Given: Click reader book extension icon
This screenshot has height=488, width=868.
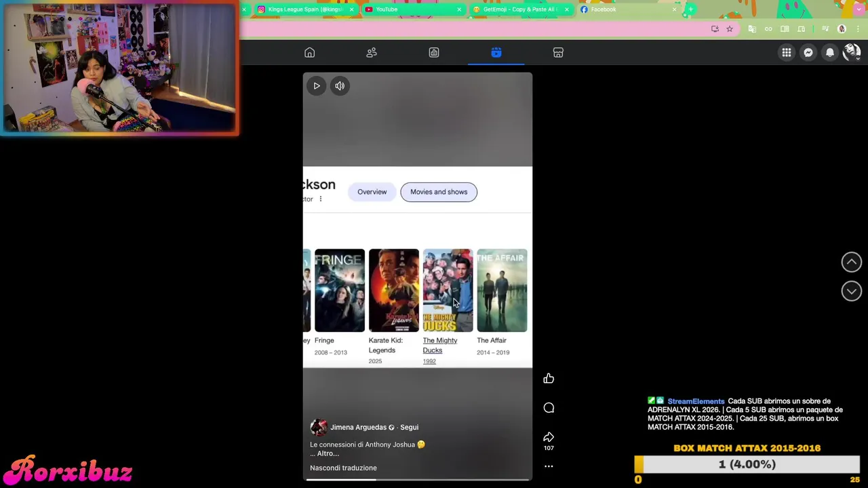Looking at the screenshot, I should pyautogui.click(x=785, y=29).
